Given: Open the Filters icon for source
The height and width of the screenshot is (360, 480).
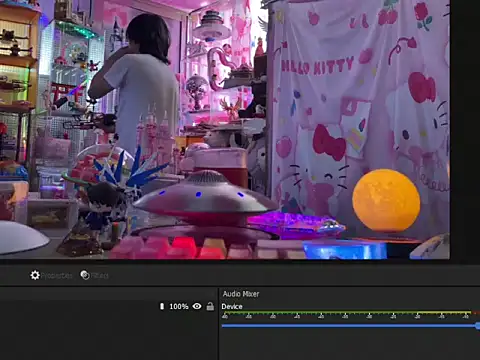Looking at the screenshot, I should (85, 275).
